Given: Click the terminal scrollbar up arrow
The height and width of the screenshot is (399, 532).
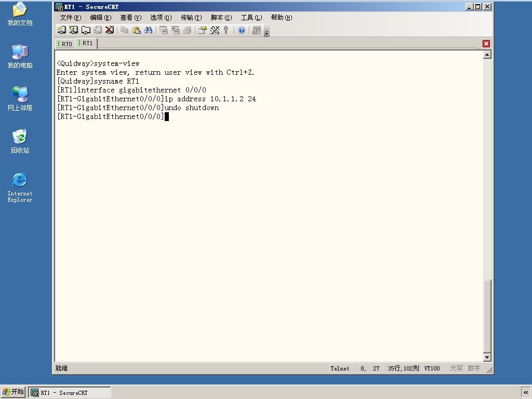Looking at the screenshot, I should click(x=487, y=55).
